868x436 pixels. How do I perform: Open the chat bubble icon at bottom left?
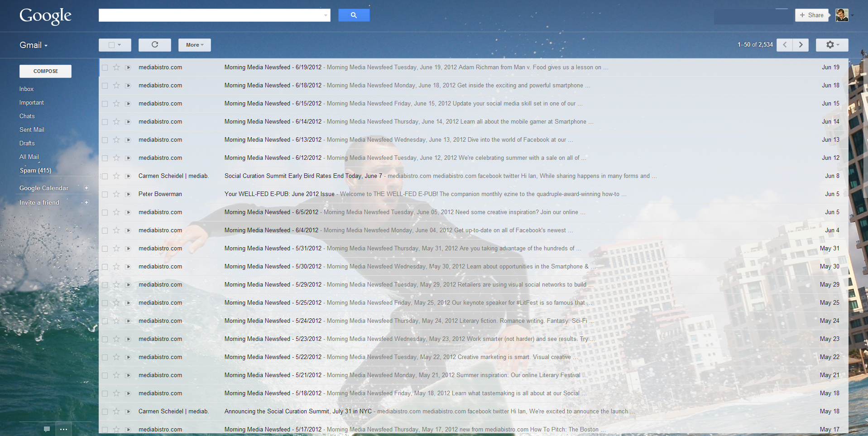(47, 429)
